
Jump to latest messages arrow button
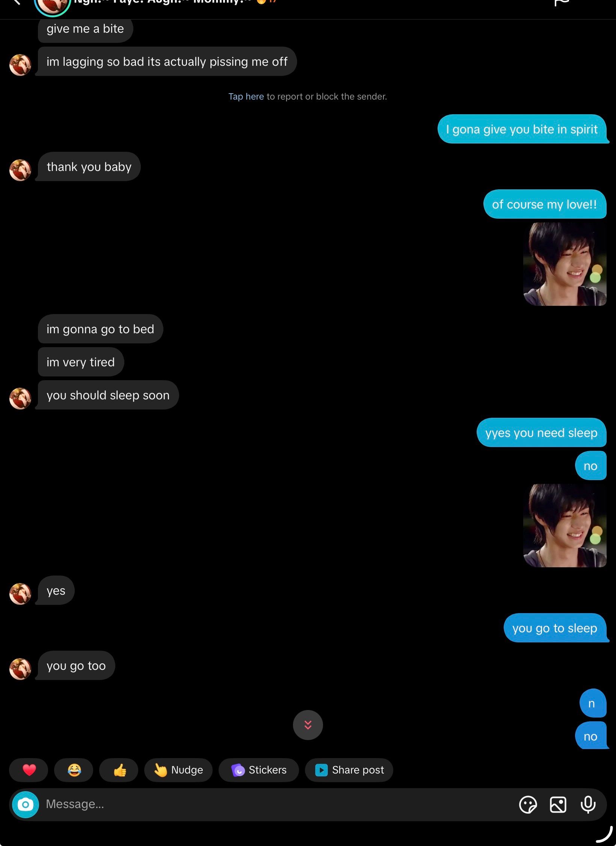pos(308,725)
